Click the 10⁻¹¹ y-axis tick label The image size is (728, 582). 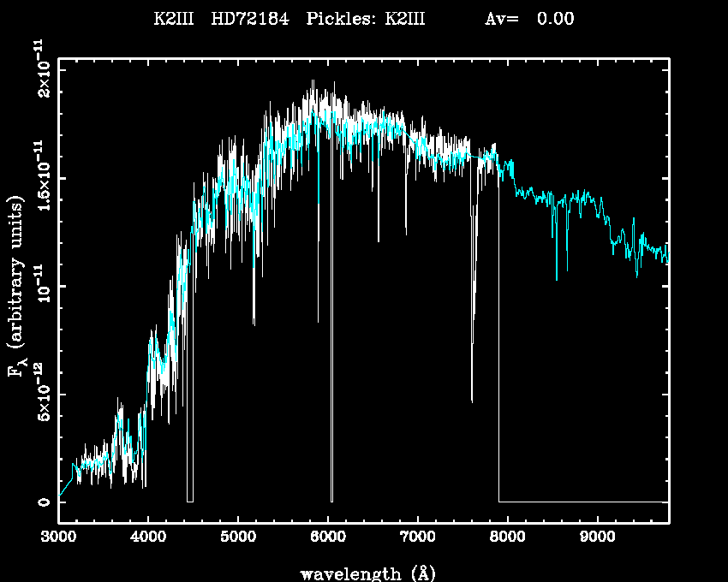[40, 286]
